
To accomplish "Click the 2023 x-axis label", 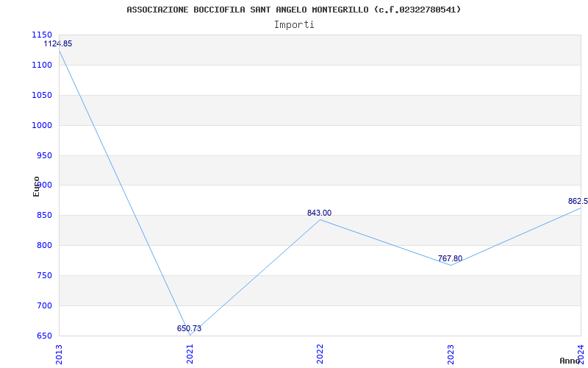I will 451,355.
